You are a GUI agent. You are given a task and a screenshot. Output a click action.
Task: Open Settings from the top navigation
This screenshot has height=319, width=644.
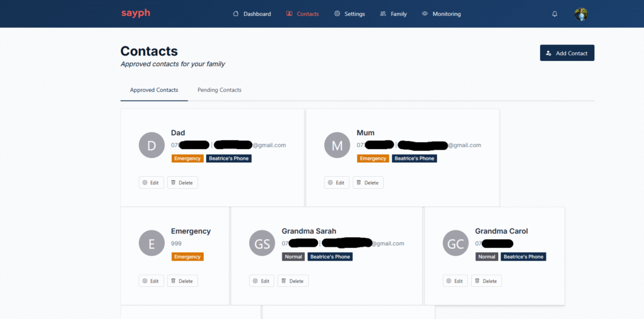click(349, 14)
